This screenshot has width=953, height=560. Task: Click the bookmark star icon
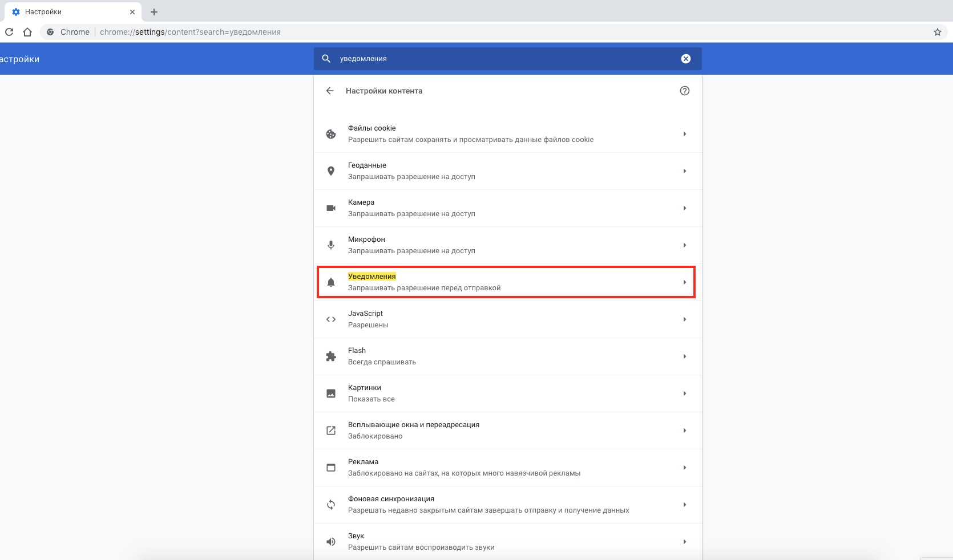[x=938, y=32]
